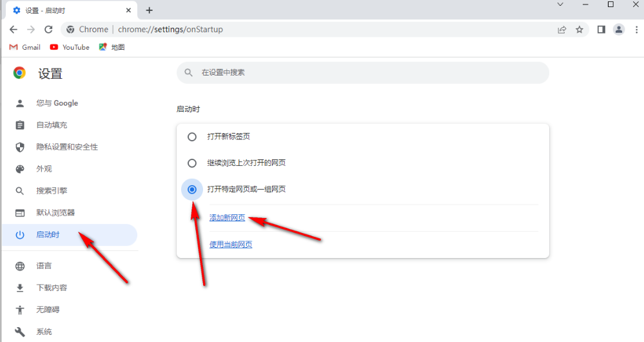Click the Chrome logo beside 设置
The image size is (644, 342).
pos(19,73)
